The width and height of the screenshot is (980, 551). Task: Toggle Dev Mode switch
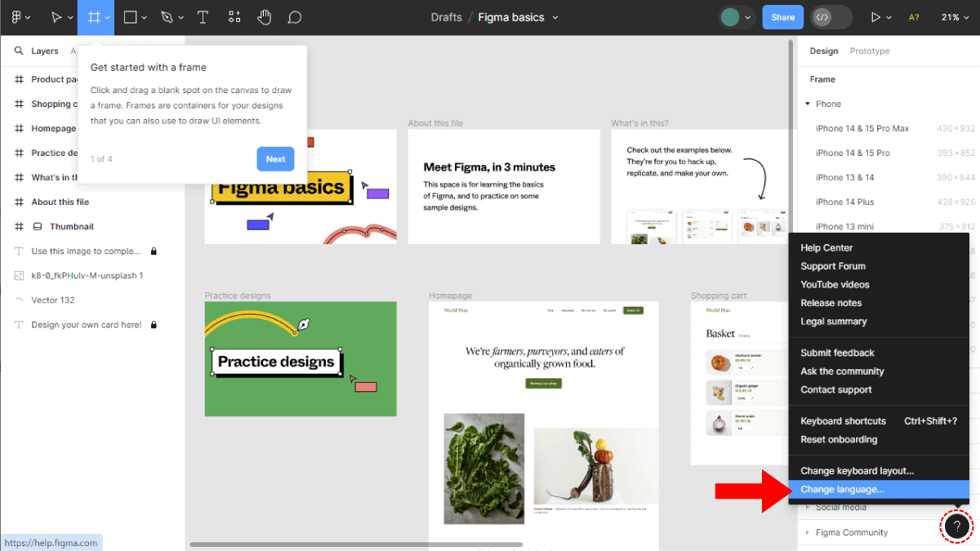coord(831,17)
